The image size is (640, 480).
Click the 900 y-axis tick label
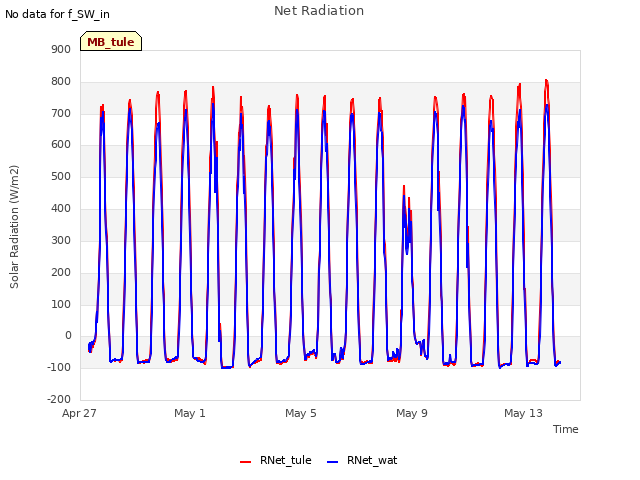(x=61, y=50)
